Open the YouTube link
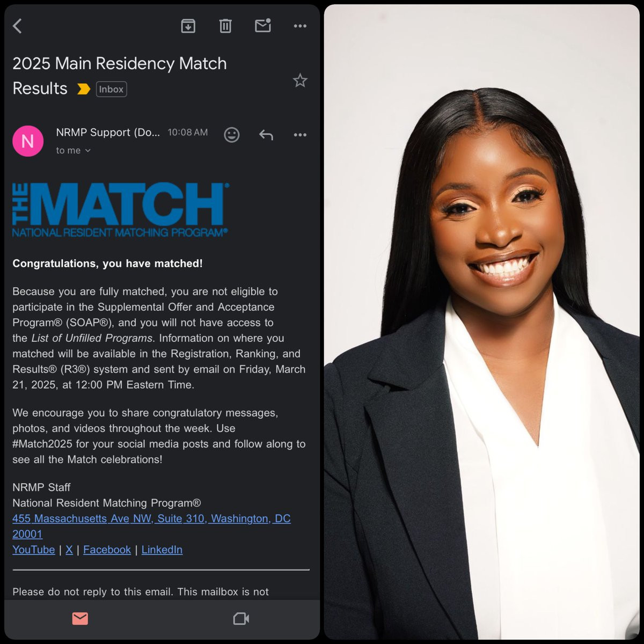 click(x=33, y=550)
